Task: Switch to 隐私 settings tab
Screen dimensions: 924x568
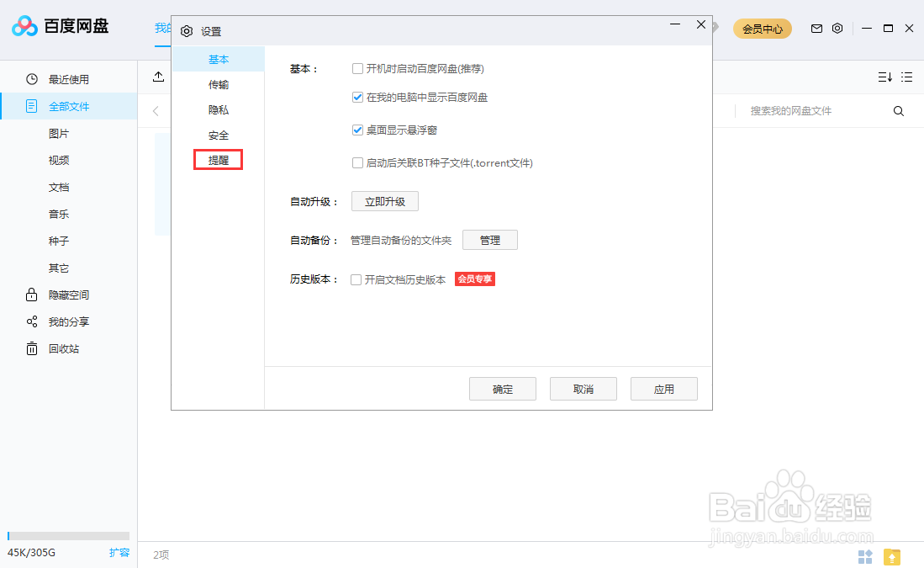Action: point(219,110)
